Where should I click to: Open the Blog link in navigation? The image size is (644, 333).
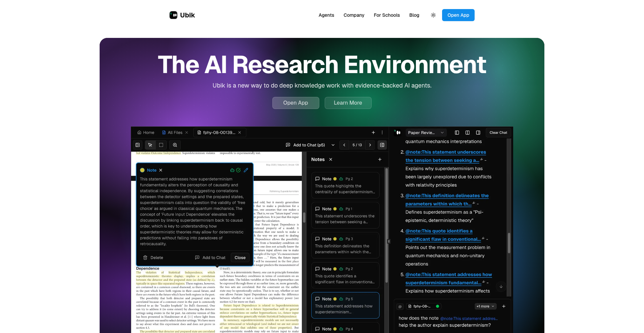[x=414, y=15]
